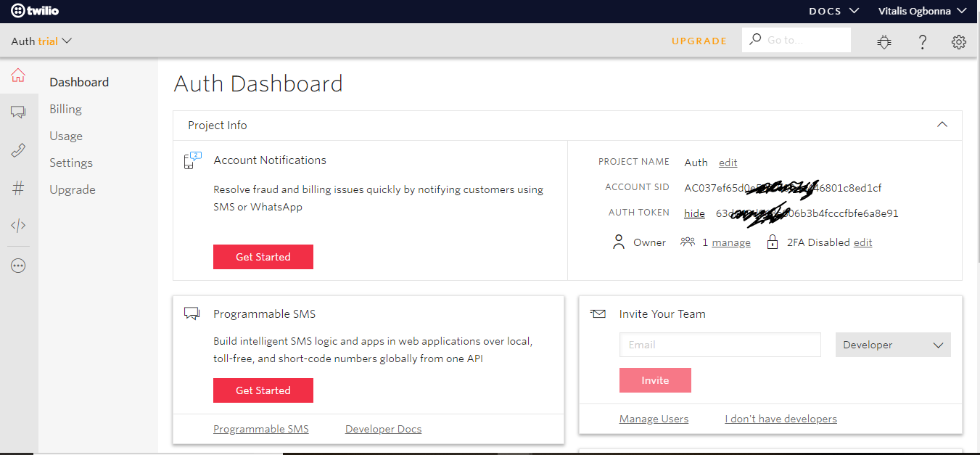Click the Auth Token value

pyautogui.click(x=807, y=213)
